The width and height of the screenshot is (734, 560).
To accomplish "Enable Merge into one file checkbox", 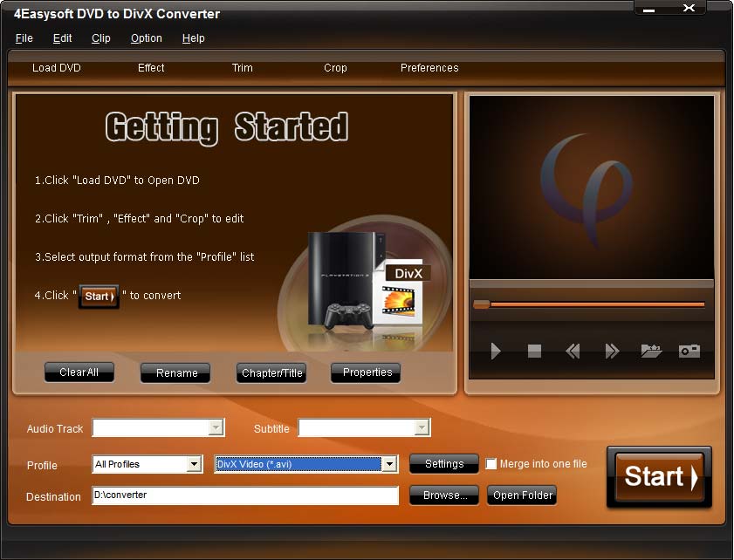I will [491, 464].
